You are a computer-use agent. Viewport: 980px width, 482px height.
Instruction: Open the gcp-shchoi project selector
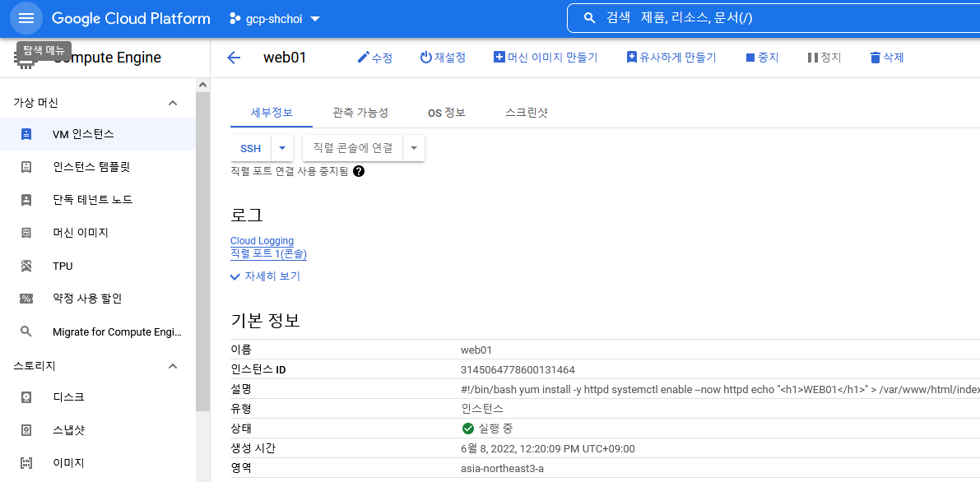coord(275,19)
